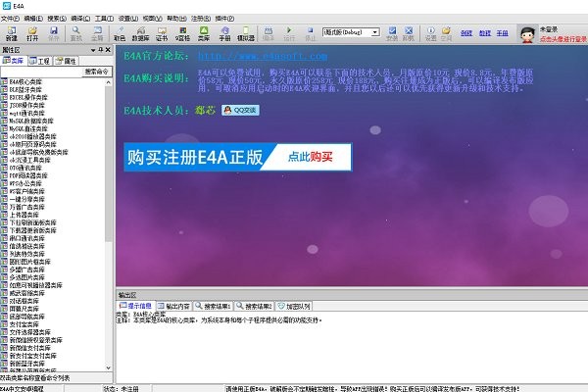The width and height of the screenshot is (588, 392).
Task: Open the 视图(V) menu
Action: tap(152, 18)
